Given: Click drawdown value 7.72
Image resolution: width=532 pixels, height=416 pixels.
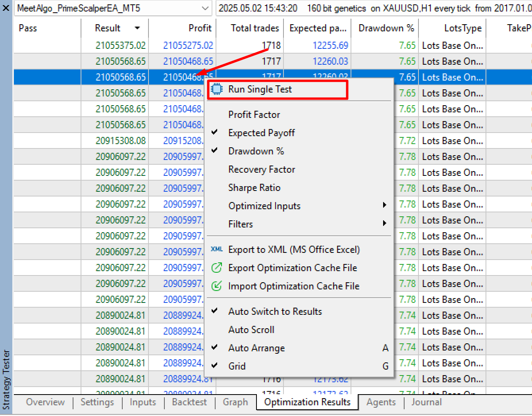Looking at the screenshot, I should [407, 141].
